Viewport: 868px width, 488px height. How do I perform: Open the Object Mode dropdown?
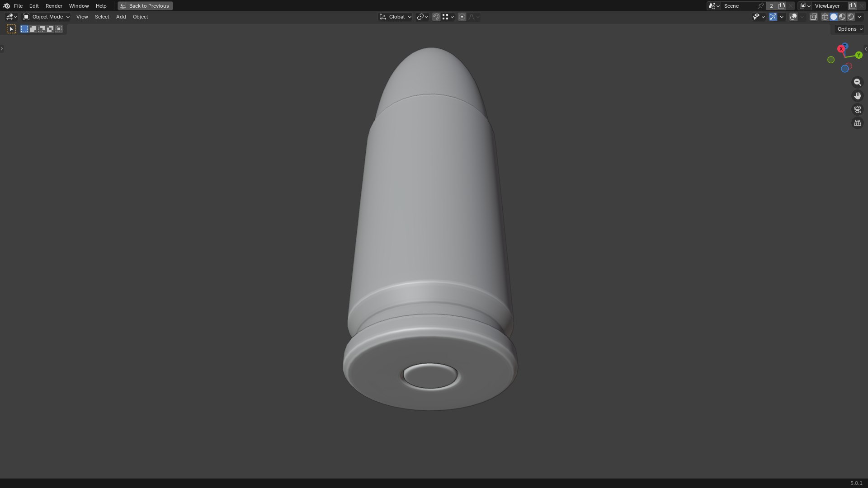coord(46,17)
